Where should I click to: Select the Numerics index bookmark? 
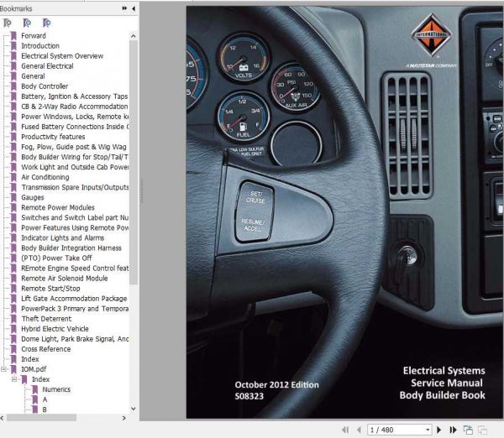point(56,389)
